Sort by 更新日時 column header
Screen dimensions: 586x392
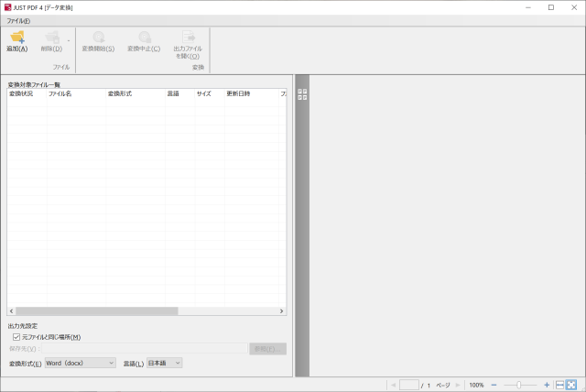252,93
